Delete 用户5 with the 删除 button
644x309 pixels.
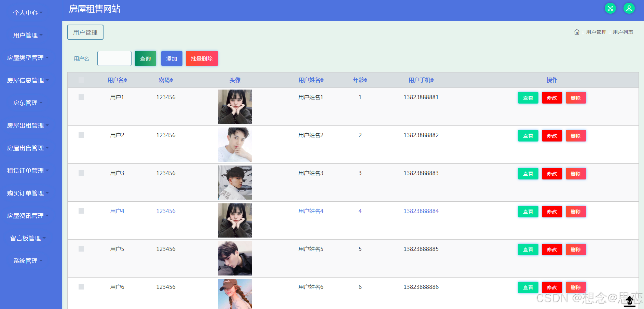click(576, 250)
